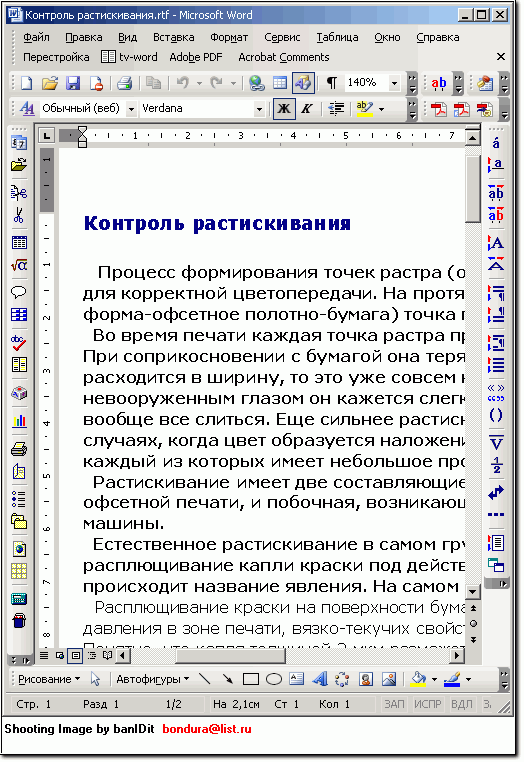Image resolution: width=524 pixels, height=762 pixels.
Task: Click the spell check abc icon
Action: [19, 343]
